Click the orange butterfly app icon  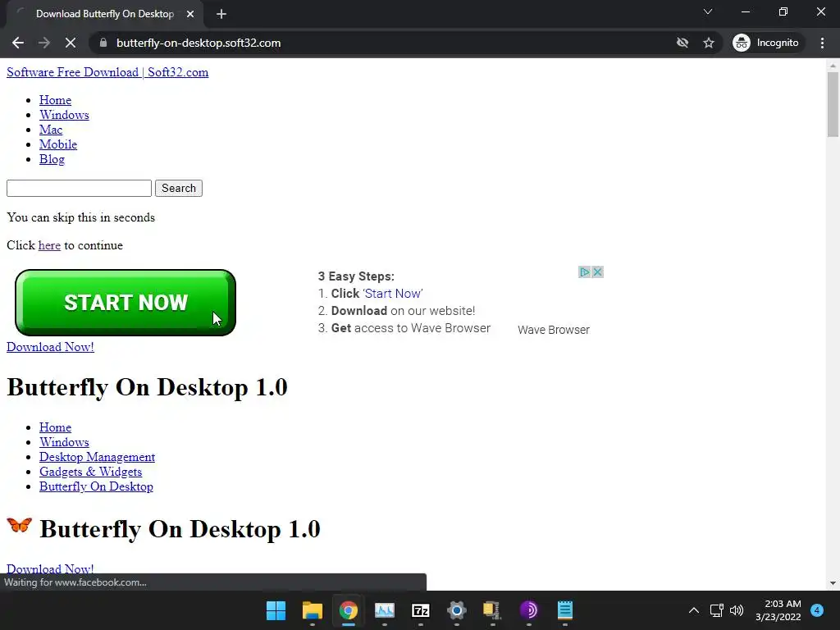[20, 525]
